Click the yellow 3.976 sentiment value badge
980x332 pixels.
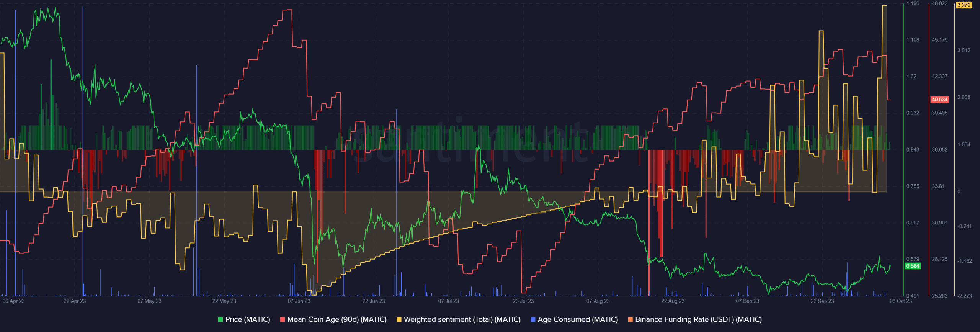[x=964, y=5]
